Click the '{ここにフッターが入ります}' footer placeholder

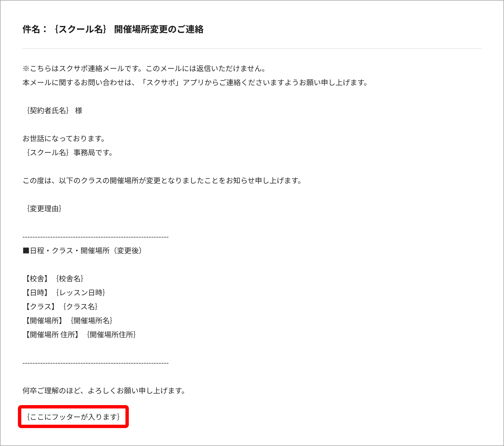point(73,417)
